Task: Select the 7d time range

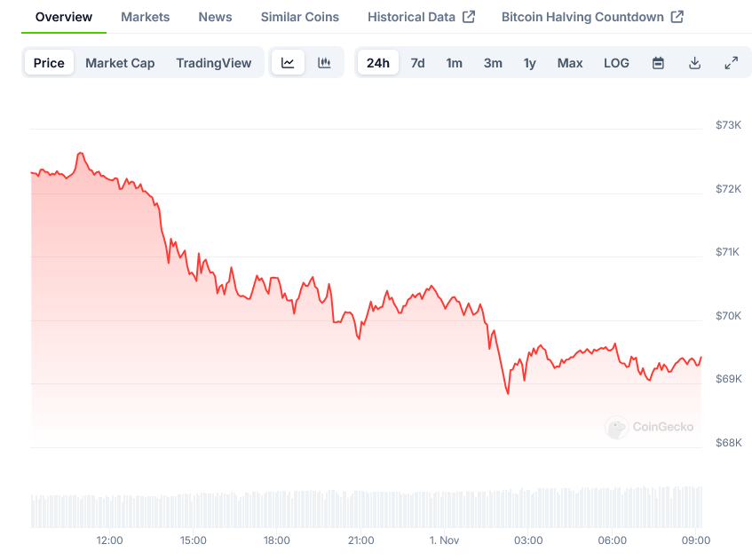Action: (417, 63)
